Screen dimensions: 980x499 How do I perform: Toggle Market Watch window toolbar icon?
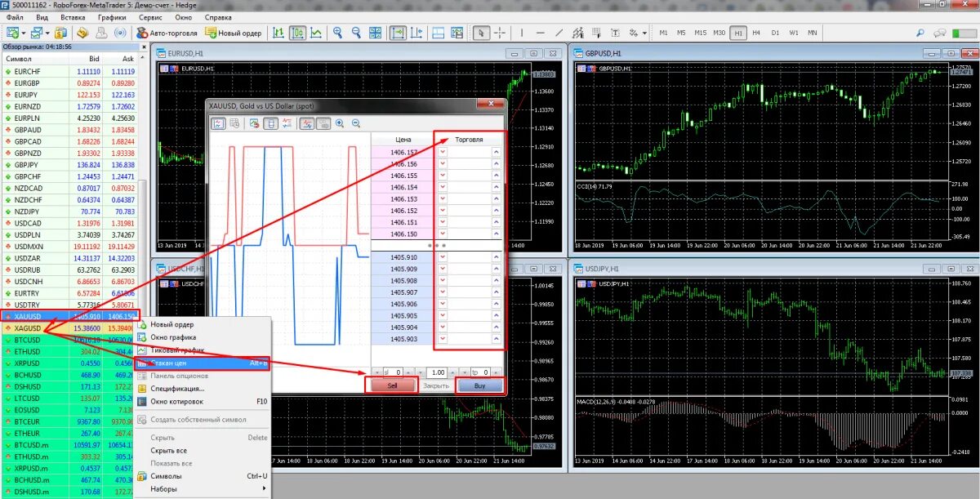(x=62, y=33)
